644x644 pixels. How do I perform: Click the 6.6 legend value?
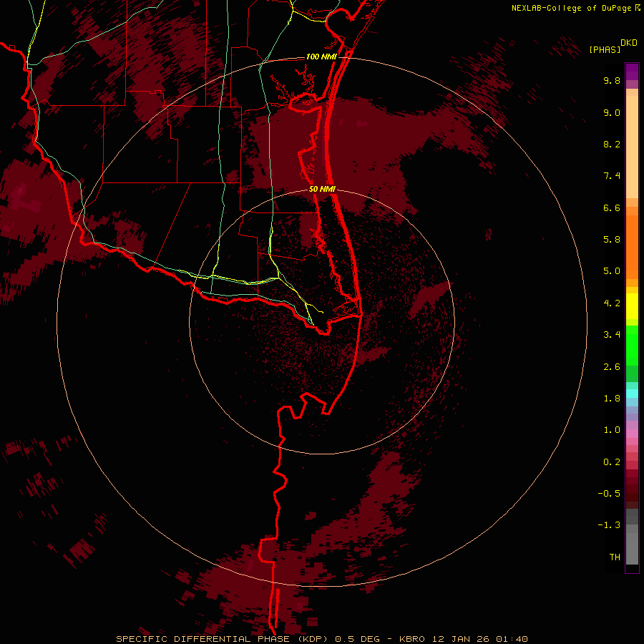(612, 208)
